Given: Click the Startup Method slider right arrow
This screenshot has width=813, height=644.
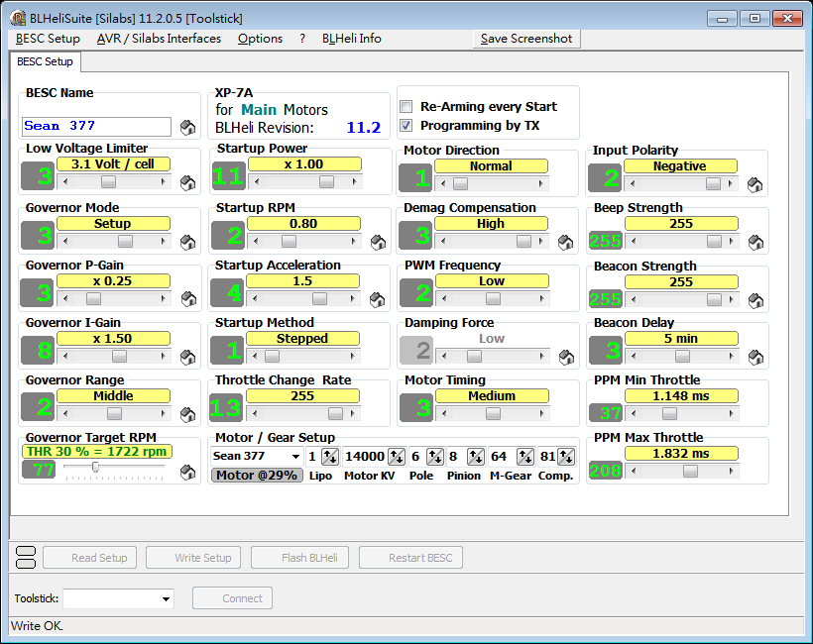Looking at the screenshot, I should tap(353, 356).
